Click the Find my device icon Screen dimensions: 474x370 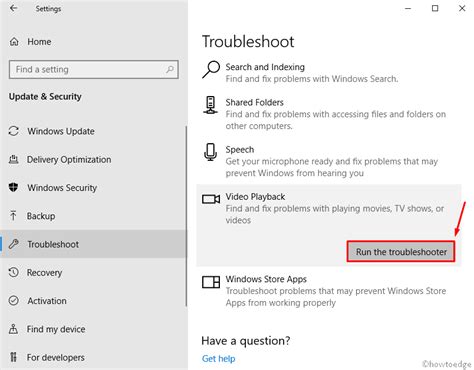tap(13, 329)
